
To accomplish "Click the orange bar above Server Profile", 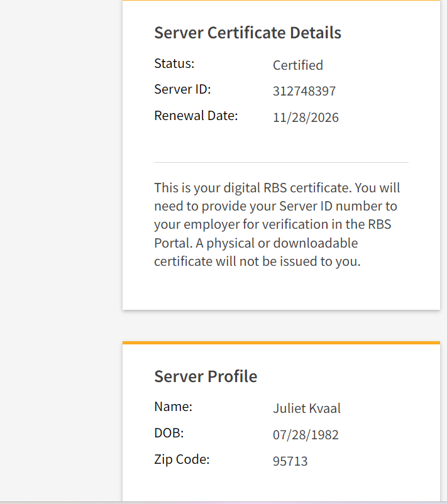I will click(281, 342).
